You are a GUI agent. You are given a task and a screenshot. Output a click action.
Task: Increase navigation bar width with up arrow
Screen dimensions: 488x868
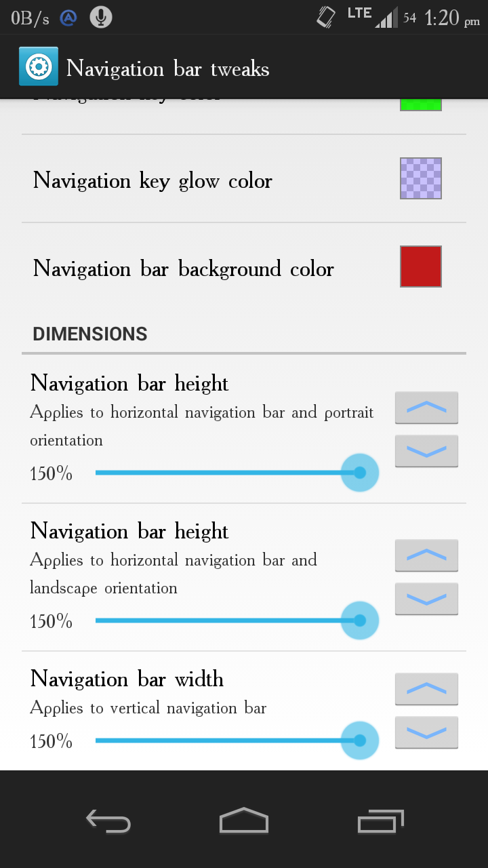point(426,689)
